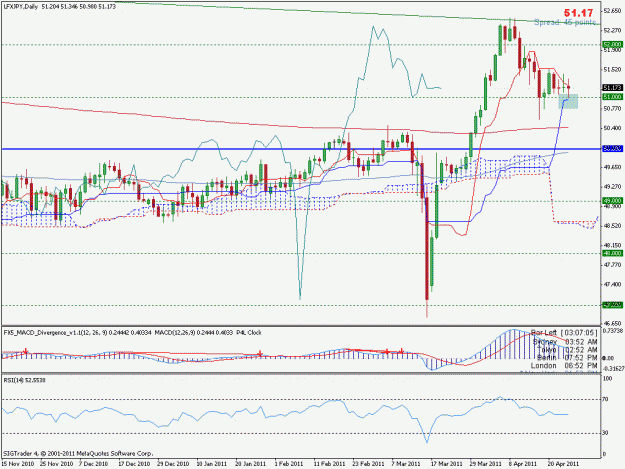This screenshot has height=469, width=625.
Task: Click the 7 Dec 2010 date label
Action: [94, 464]
